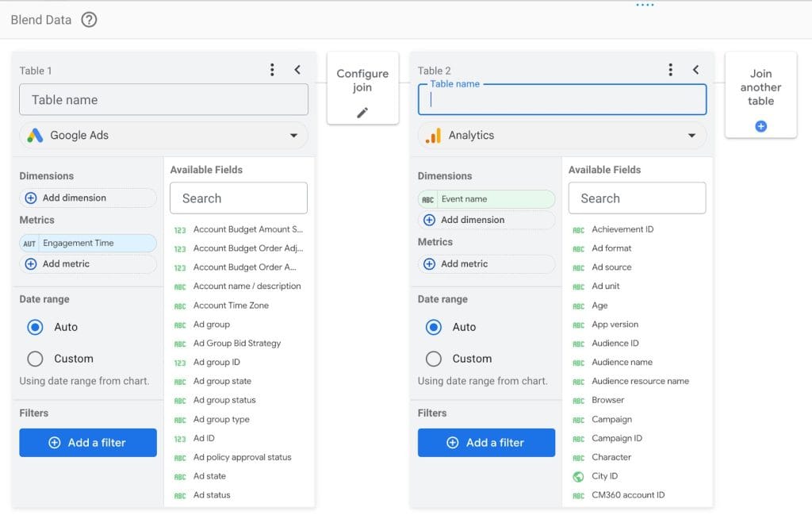Select the Event name dimension chip
The width and height of the screenshot is (812, 519).
point(486,199)
